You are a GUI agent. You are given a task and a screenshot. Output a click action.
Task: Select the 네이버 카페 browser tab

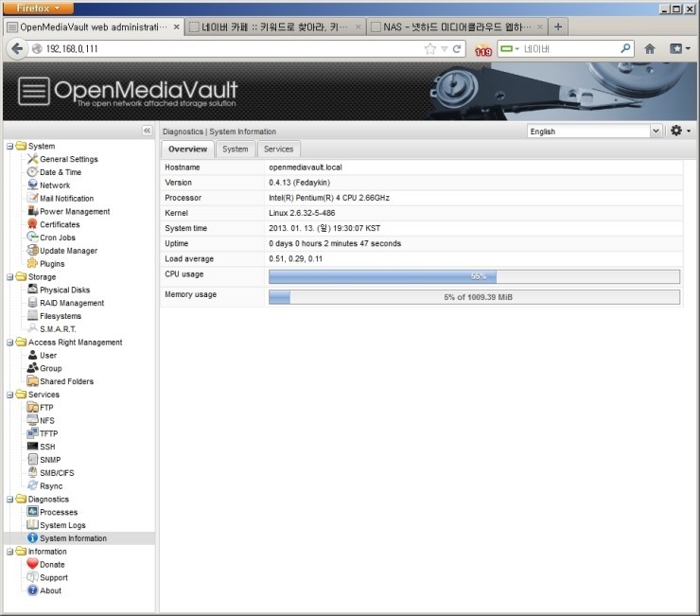point(275,27)
